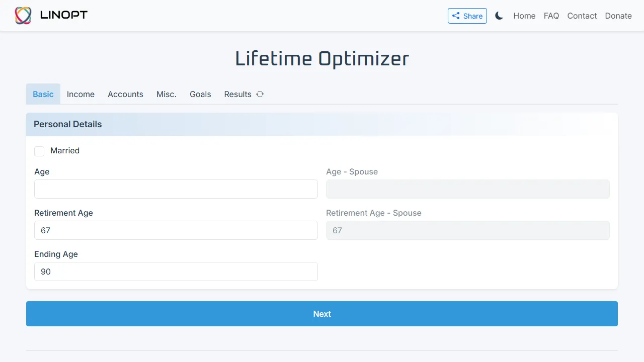The height and width of the screenshot is (362, 644).
Task: Click the refresh icon beside Results tab
Action: [x=260, y=94]
